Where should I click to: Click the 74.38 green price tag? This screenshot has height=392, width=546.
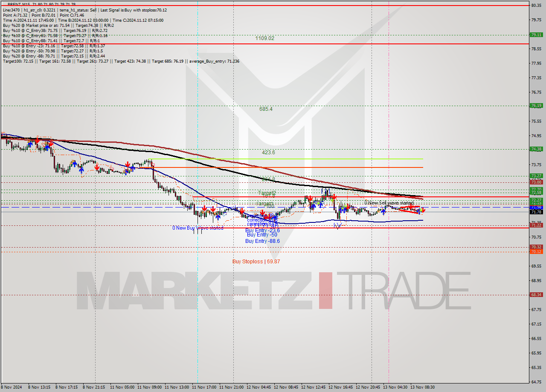pos(536,149)
